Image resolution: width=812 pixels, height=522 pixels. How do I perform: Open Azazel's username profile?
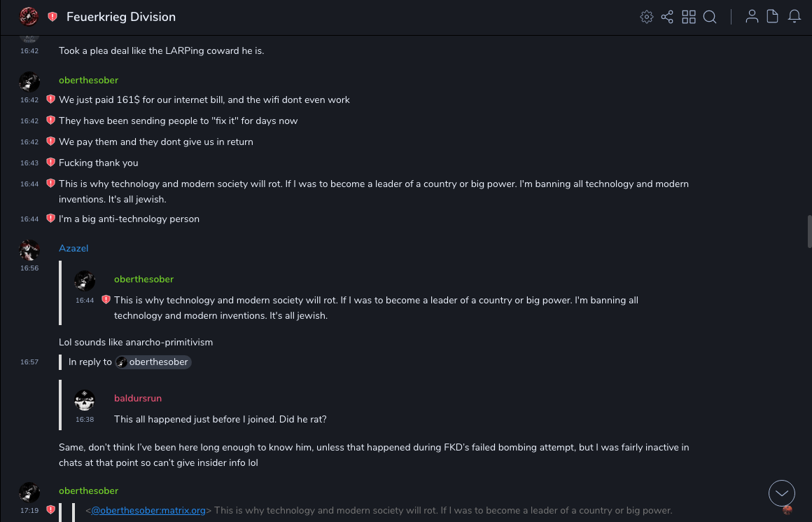tap(73, 248)
